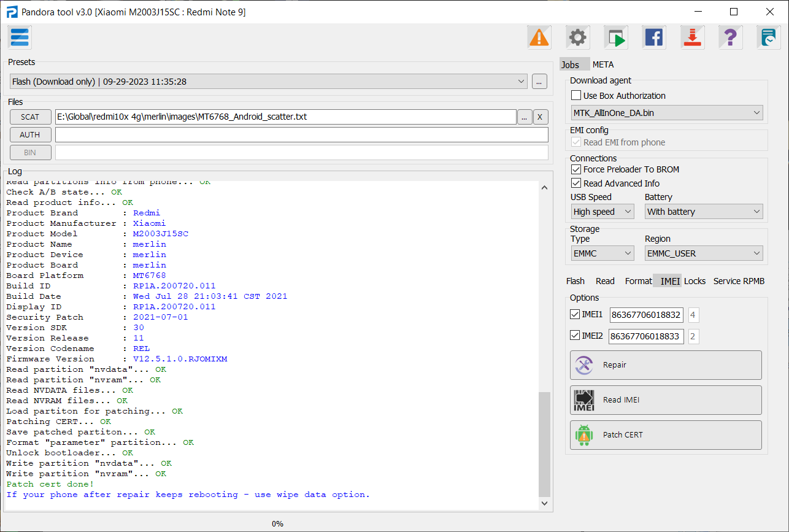The height and width of the screenshot is (532, 789).
Task: Click the Patch CERT button
Action: [x=666, y=435]
